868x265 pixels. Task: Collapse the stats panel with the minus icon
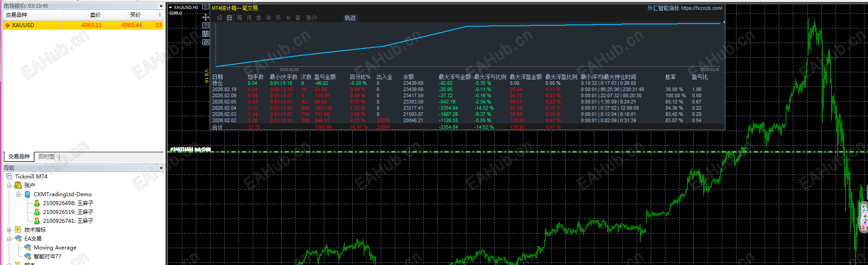tap(206, 7)
